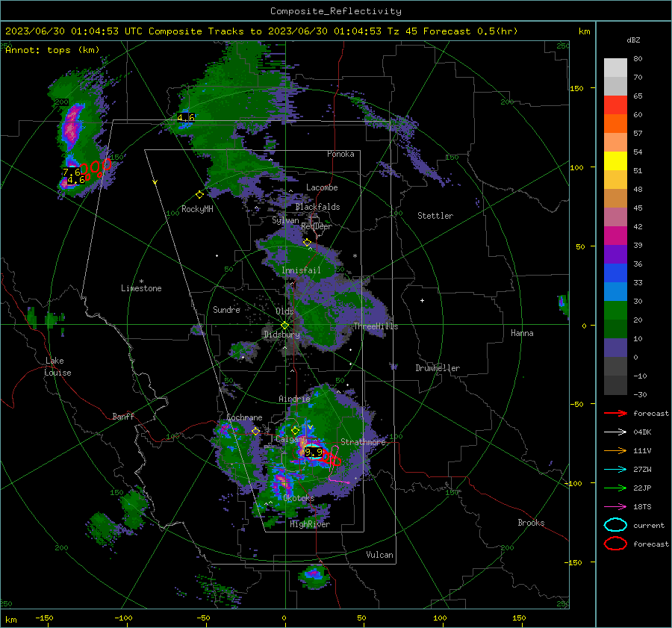Click the Sundre label
Viewport: 672px width, 628px height.
click(226, 310)
